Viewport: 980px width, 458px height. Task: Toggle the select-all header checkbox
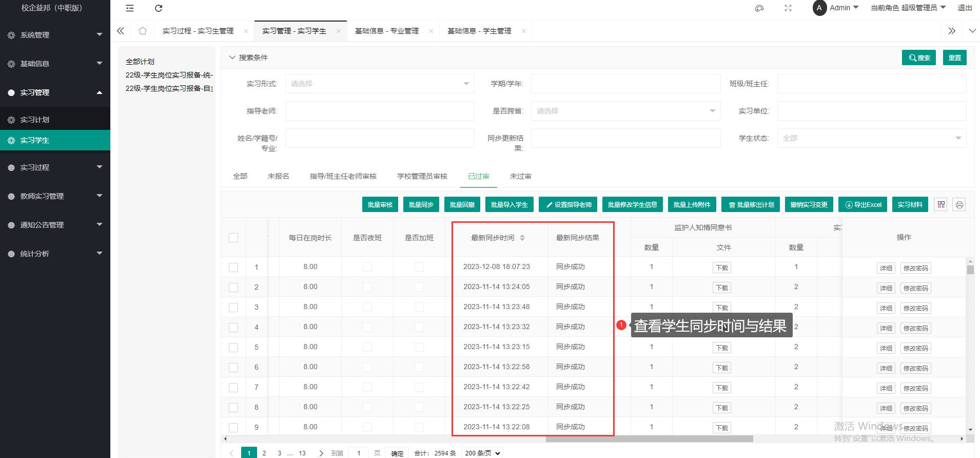233,238
